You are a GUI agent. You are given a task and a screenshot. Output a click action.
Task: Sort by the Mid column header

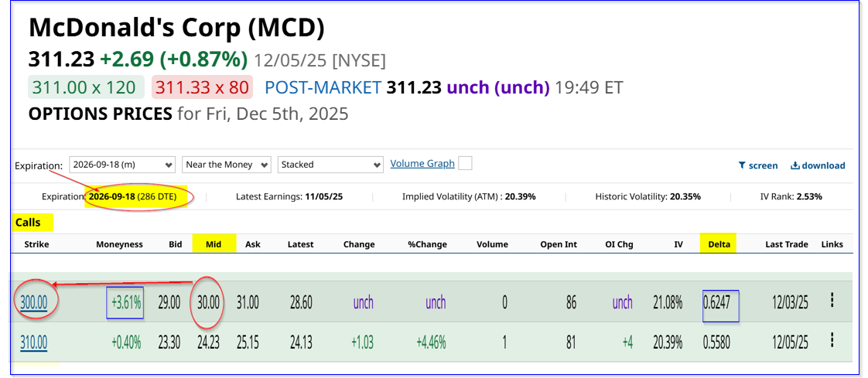click(x=214, y=244)
